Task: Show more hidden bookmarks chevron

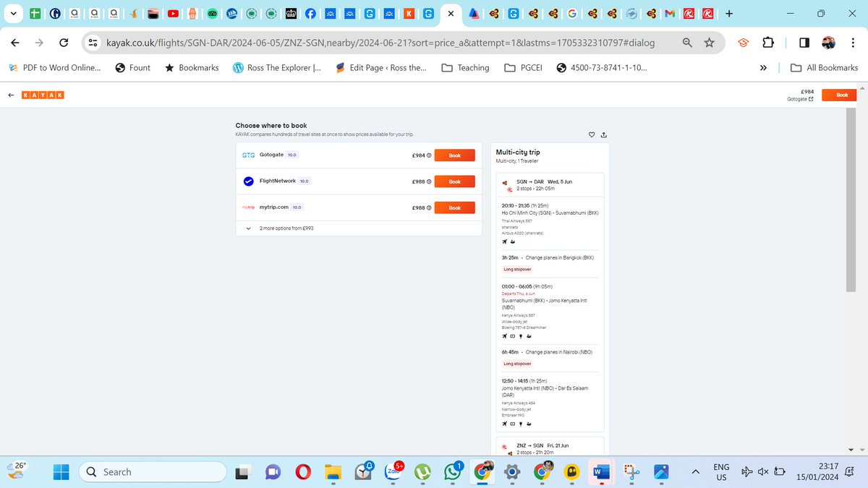Action: 763,68
